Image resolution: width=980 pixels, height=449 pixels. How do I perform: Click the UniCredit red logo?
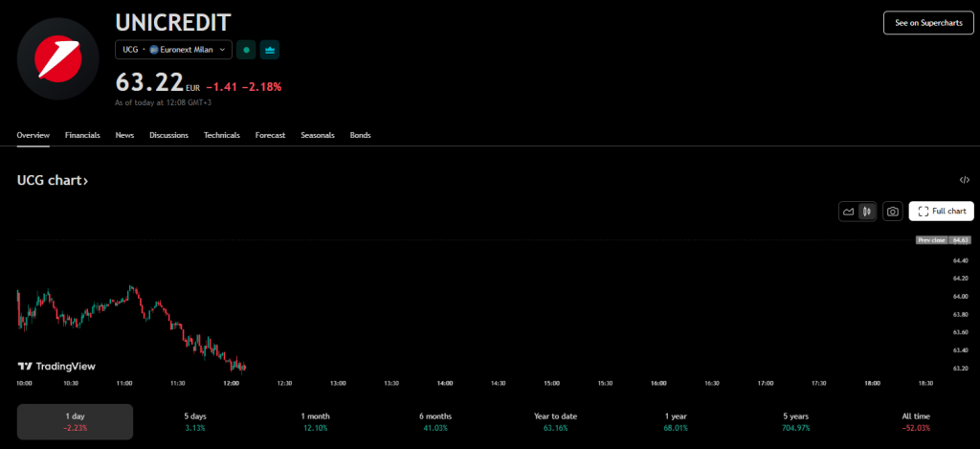click(57, 59)
